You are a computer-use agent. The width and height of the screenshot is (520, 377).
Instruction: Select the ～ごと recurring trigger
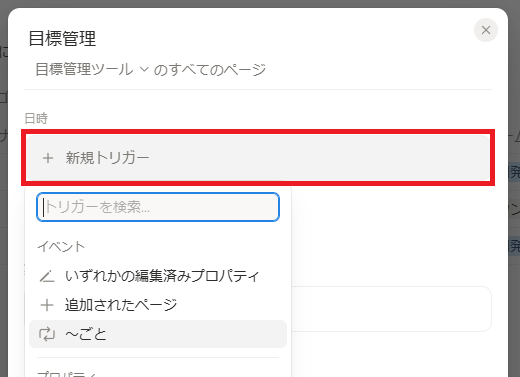158,334
